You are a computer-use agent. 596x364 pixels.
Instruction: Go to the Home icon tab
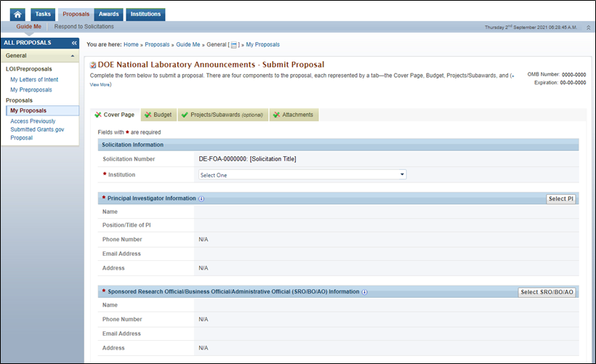[17, 15]
